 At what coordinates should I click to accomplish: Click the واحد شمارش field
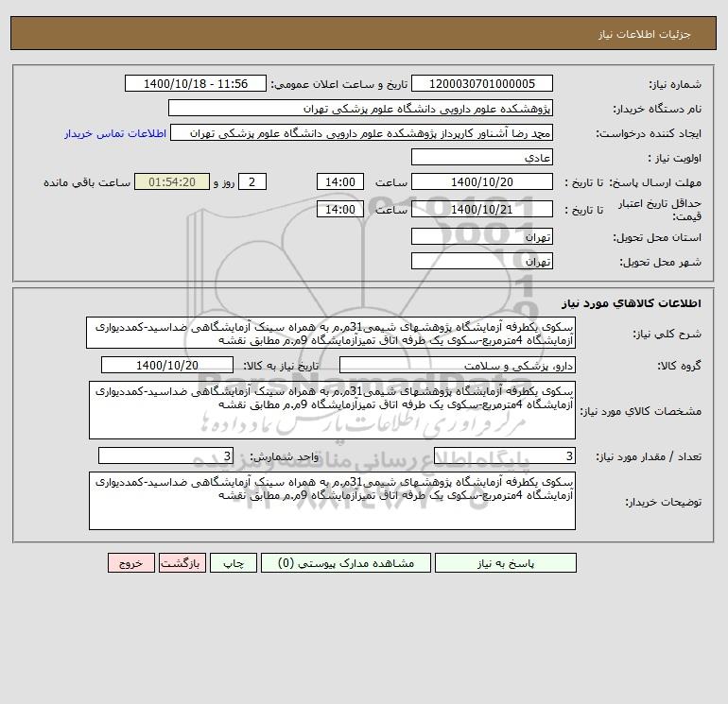(165, 455)
